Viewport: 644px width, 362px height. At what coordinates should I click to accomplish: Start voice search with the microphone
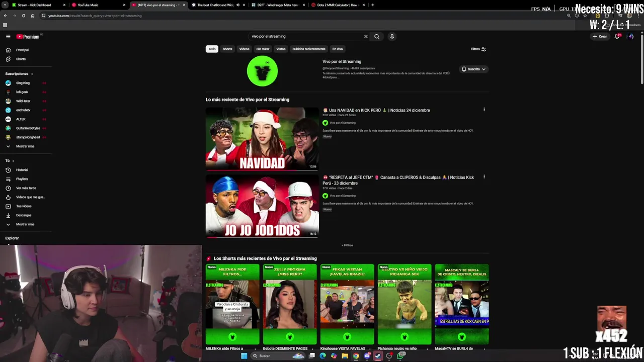tap(392, 36)
